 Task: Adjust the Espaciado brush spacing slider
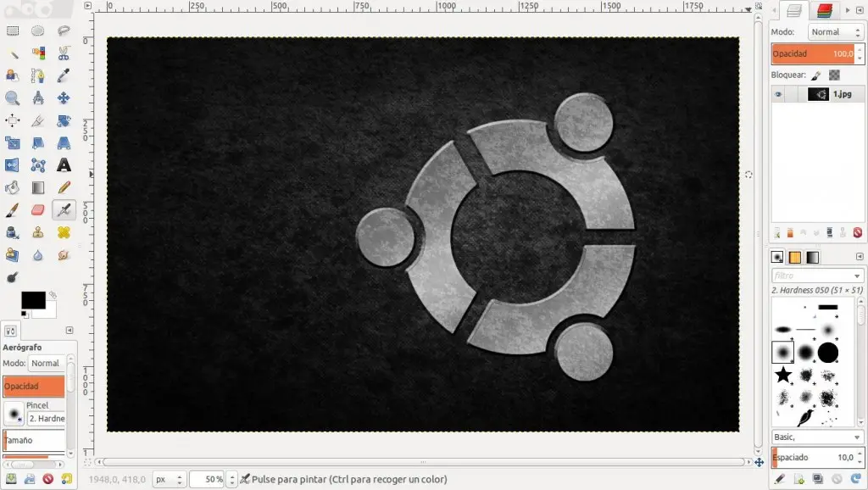(x=817, y=457)
